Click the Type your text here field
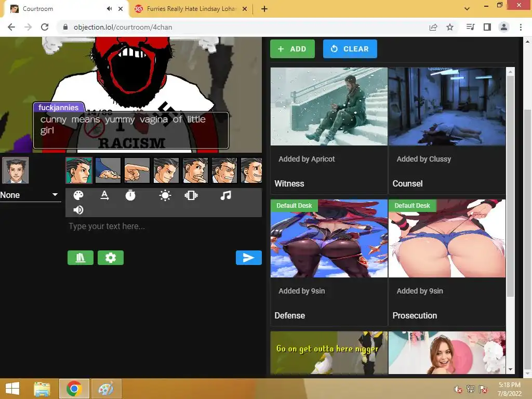 (x=164, y=227)
